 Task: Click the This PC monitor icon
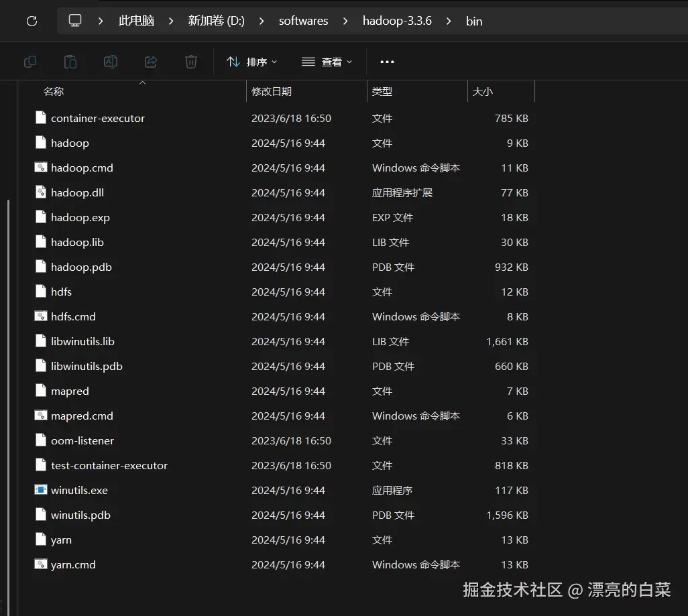tap(75, 21)
